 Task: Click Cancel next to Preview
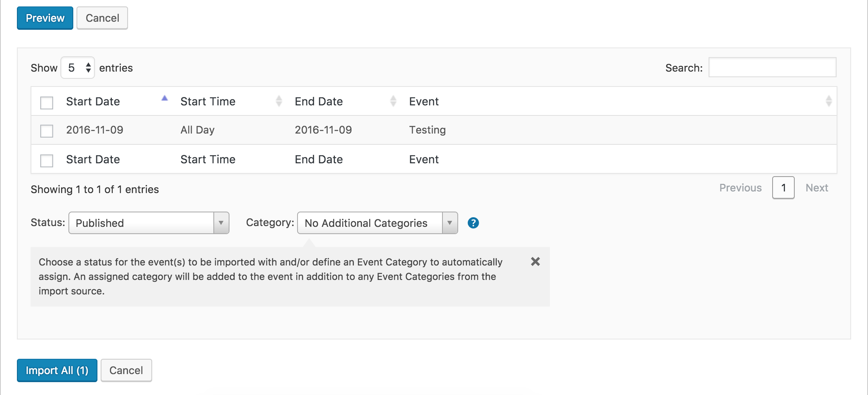pyautogui.click(x=102, y=18)
